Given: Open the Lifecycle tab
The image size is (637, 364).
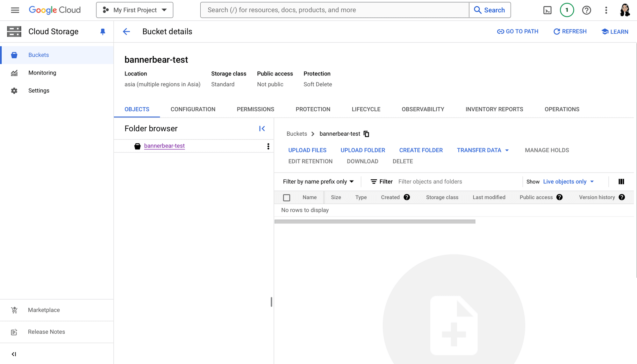Looking at the screenshot, I should [x=366, y=109].
